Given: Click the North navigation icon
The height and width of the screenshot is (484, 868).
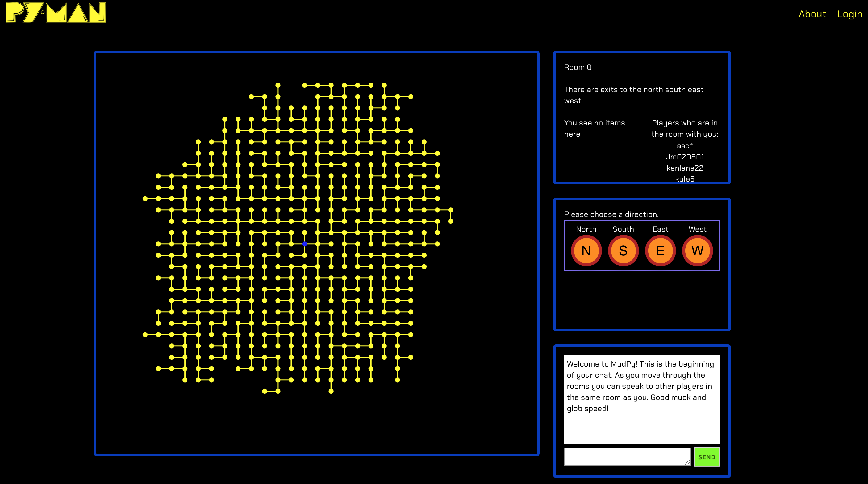Looking at the screenshot, I should tap(586, 250).
